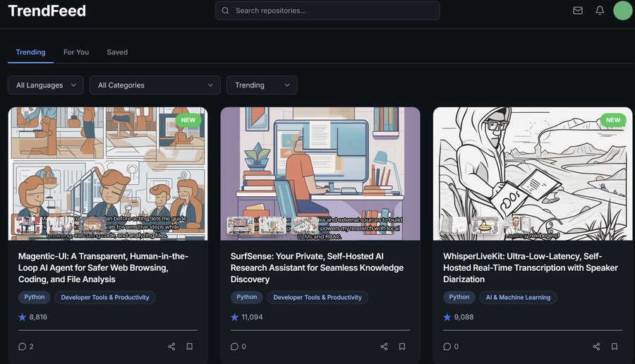Switch to the Saved tab
This screenshot has width=635, height=364.
pos(117,52)
